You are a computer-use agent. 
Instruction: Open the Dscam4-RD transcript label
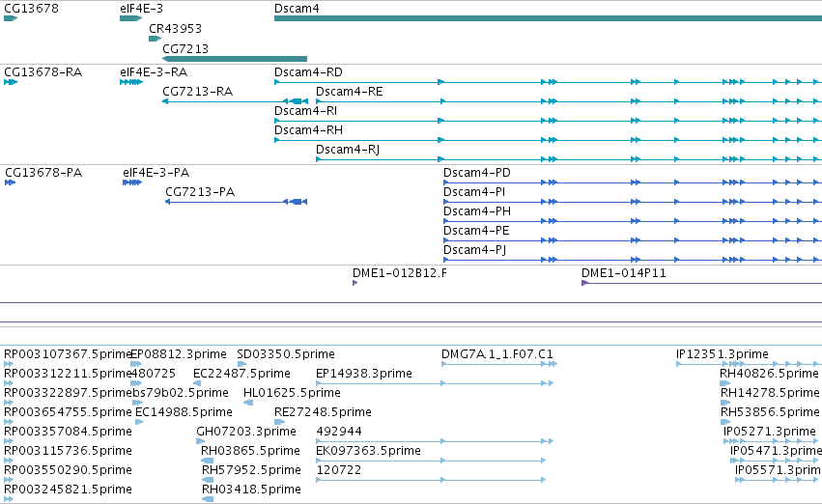point(308,72)
